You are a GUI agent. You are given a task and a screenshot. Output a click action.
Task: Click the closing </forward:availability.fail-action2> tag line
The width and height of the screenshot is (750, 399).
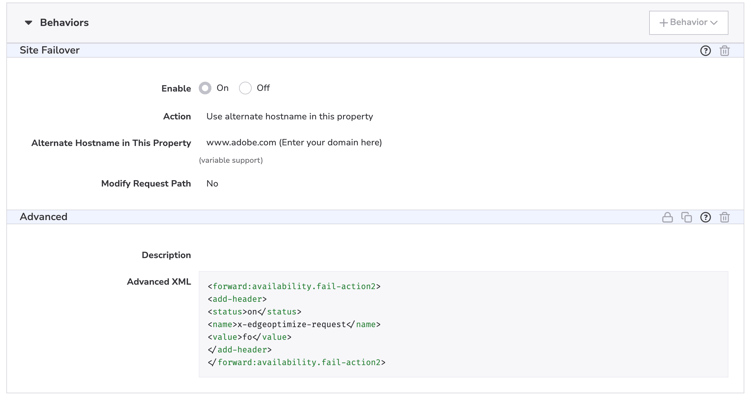click(x=296, y=362)
